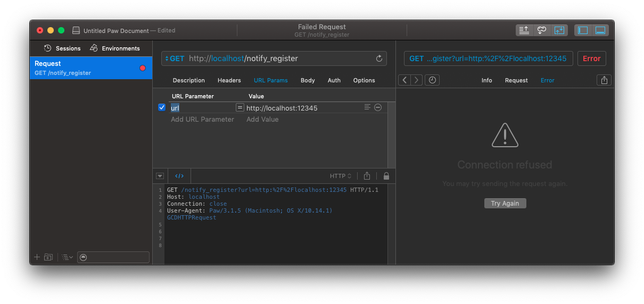Click the new group folder icon
The image size is (644, 304).
click(x=48, y=257)
